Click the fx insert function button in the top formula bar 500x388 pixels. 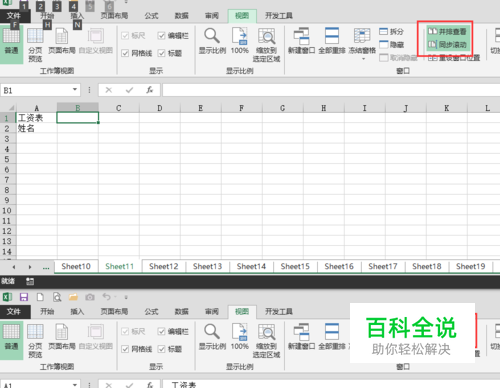[x=149, y=90]
